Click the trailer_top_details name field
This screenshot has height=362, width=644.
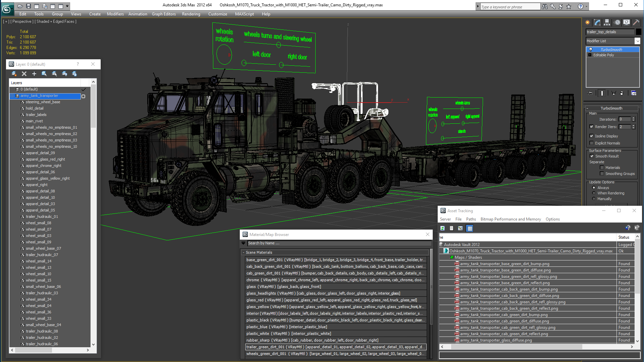(610, 32)
